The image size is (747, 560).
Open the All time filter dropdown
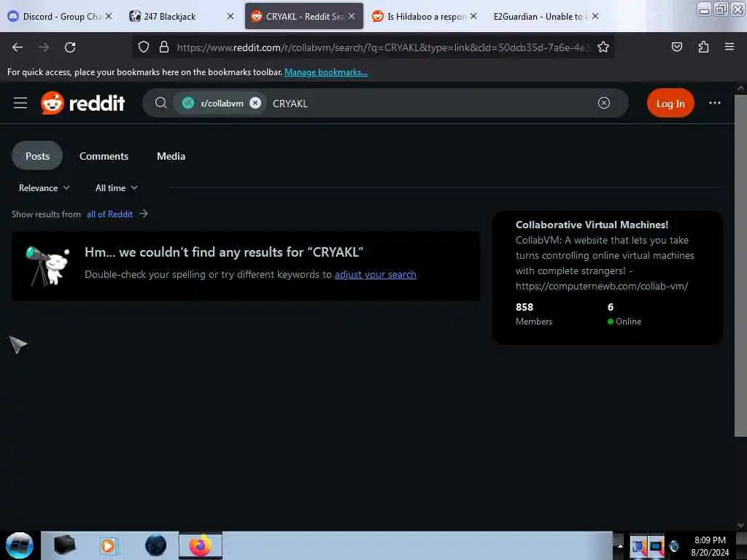click(116, 187)
